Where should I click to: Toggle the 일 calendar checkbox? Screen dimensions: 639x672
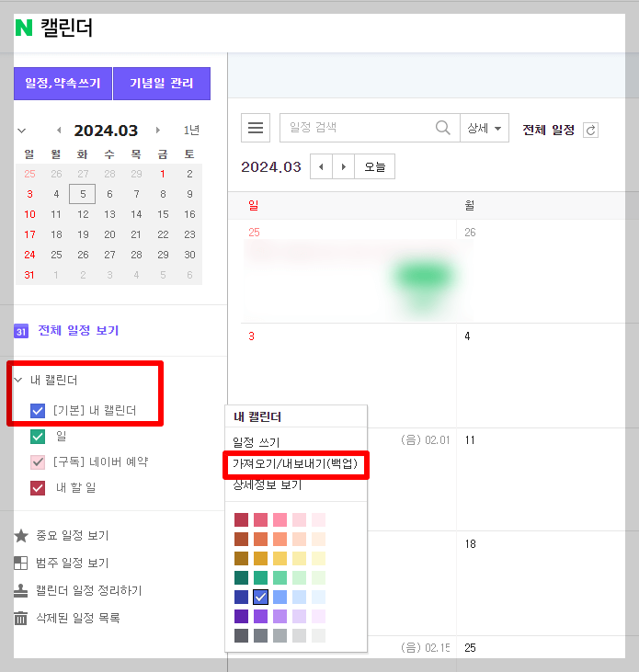[38, 437]
